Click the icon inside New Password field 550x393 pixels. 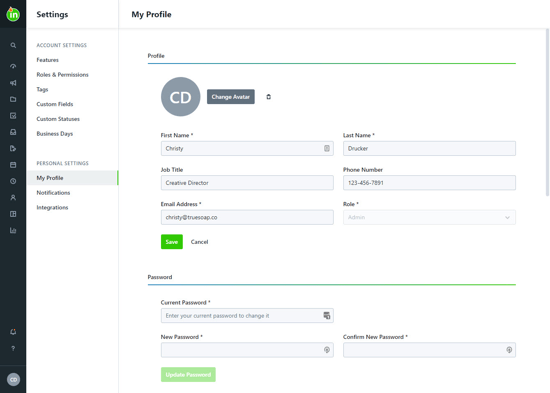coord(327,350)
